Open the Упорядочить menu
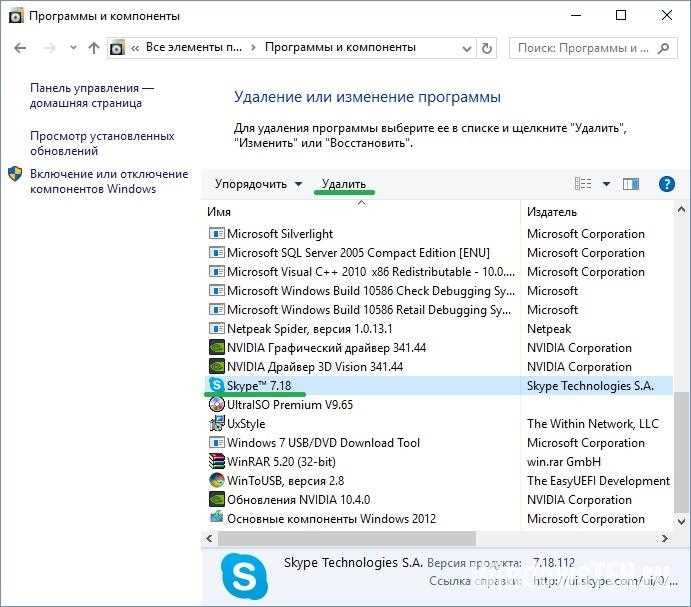 258,184
